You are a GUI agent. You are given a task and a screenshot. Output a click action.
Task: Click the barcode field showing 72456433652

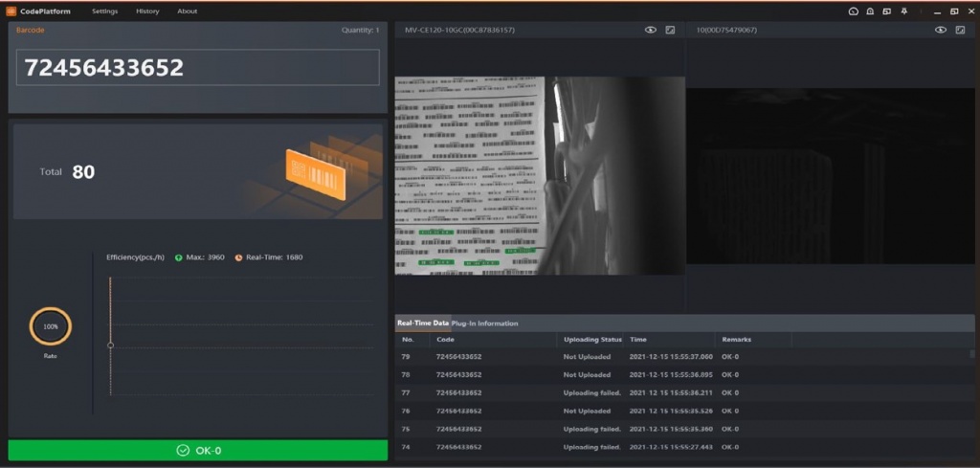[197, 68]
